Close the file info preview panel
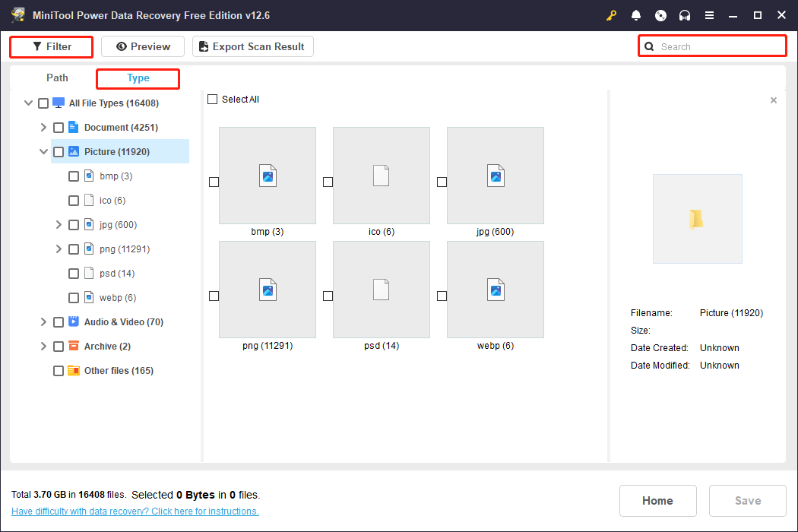 coord(774,100)
